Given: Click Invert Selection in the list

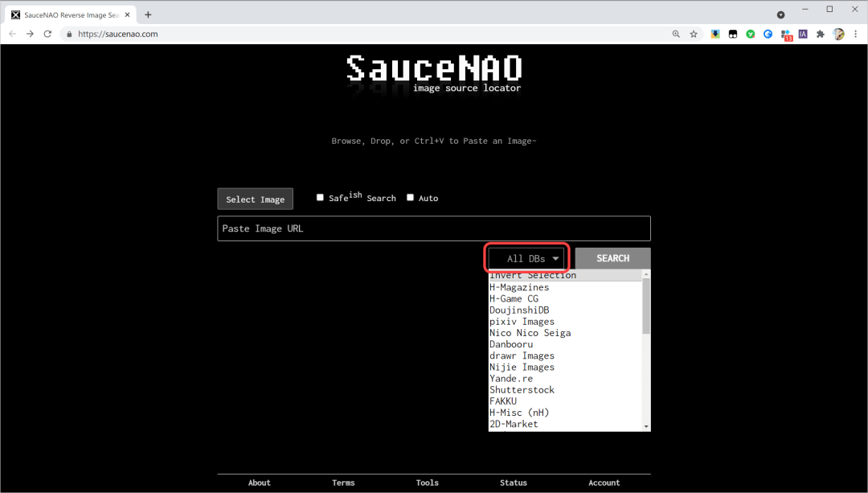Looking at the screenshot, I should click(x=565, y=275).
